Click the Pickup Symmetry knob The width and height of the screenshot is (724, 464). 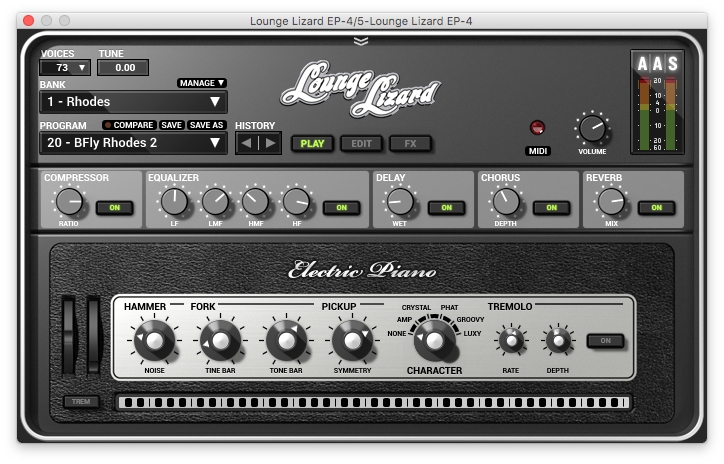(352, 341)
